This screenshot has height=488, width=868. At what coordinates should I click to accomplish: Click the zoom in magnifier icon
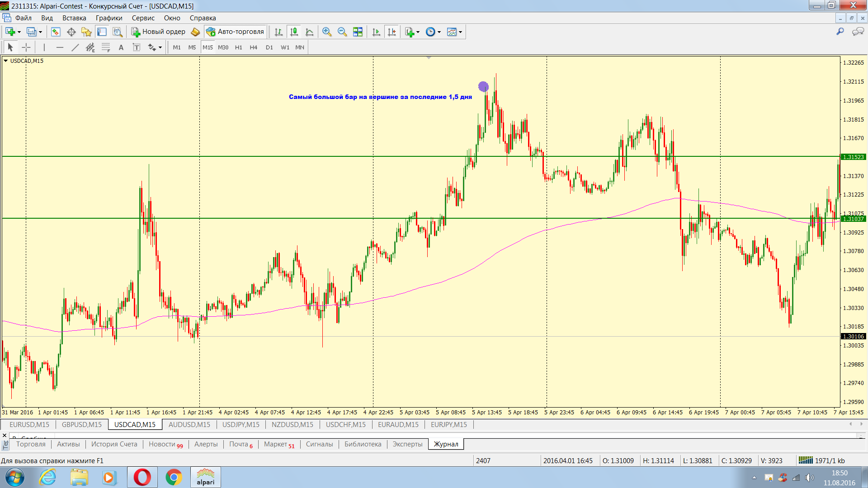click(327, 32)
